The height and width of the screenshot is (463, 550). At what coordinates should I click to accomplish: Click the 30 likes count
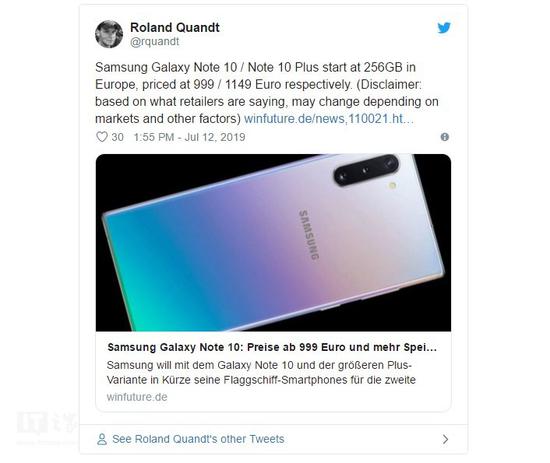click(118, 137)
